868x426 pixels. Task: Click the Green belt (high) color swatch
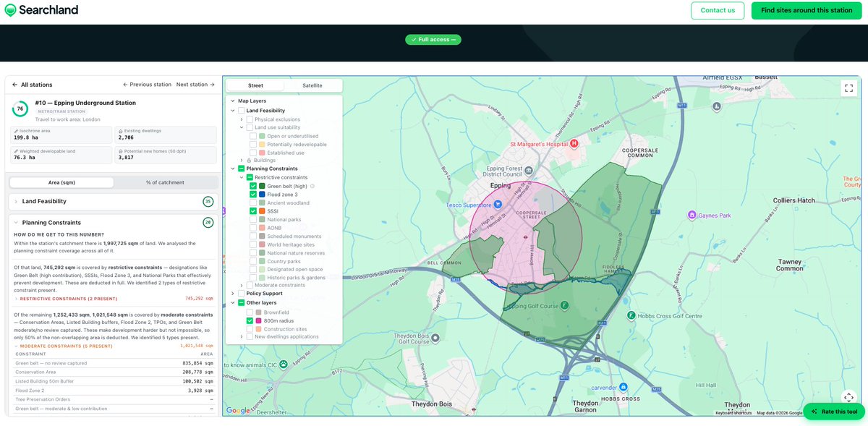click(262, 186)
